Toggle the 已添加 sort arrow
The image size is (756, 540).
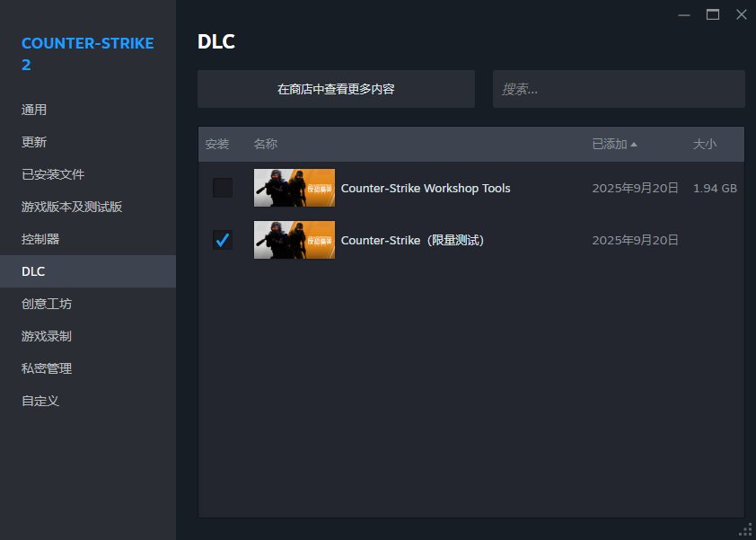[x=634, y=145]
